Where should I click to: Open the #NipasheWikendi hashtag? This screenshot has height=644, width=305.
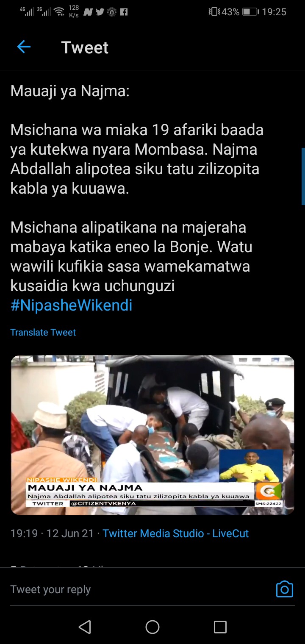pos(72,305)
